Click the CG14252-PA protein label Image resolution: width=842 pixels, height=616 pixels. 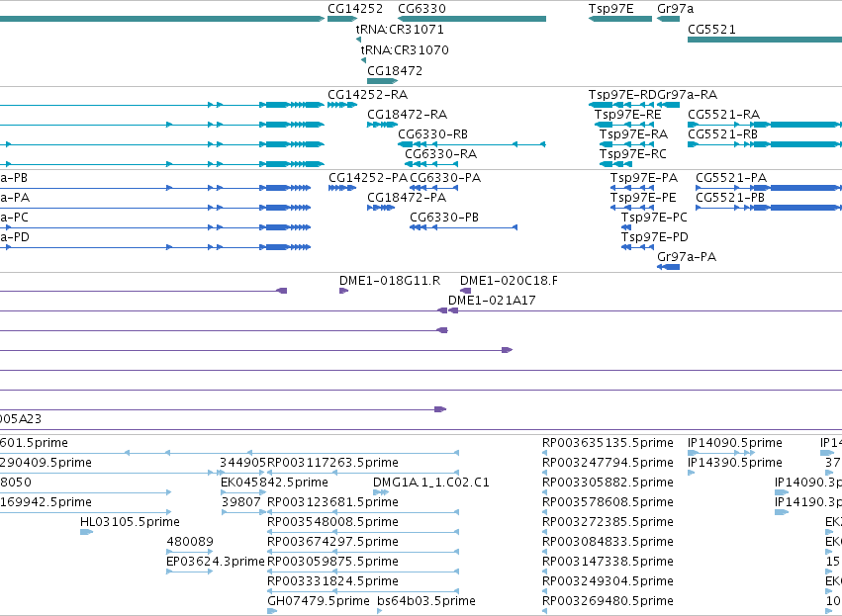(368, 178)
